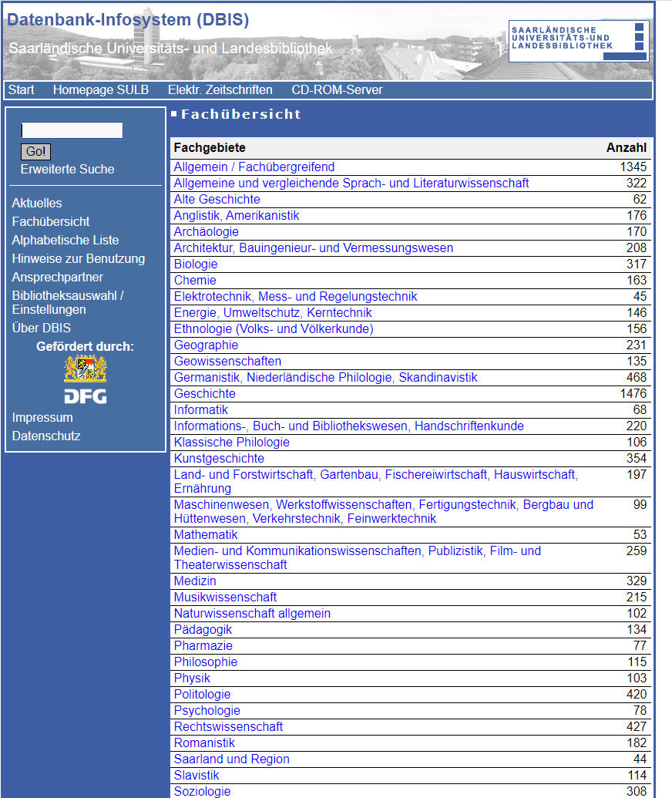Open the Medizin subject link
The height and width of the screenshot is (798, 672).
point(195,581)
